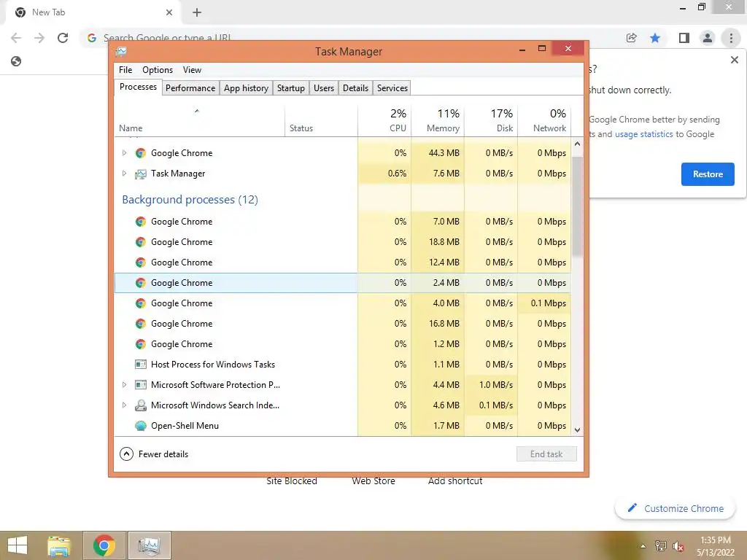This screenshot has height=560, width=747.
Task: Click the Restore button in Chrome
Action: 708,174
